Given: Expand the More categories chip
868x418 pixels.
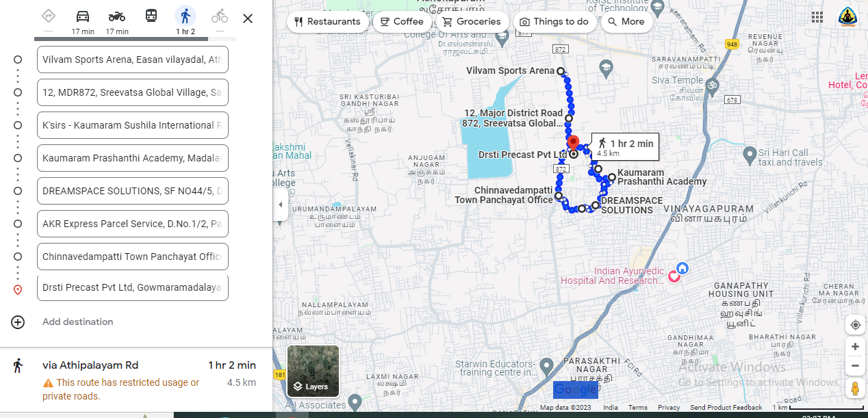Looking at the screenshot, I should (626, 22).
